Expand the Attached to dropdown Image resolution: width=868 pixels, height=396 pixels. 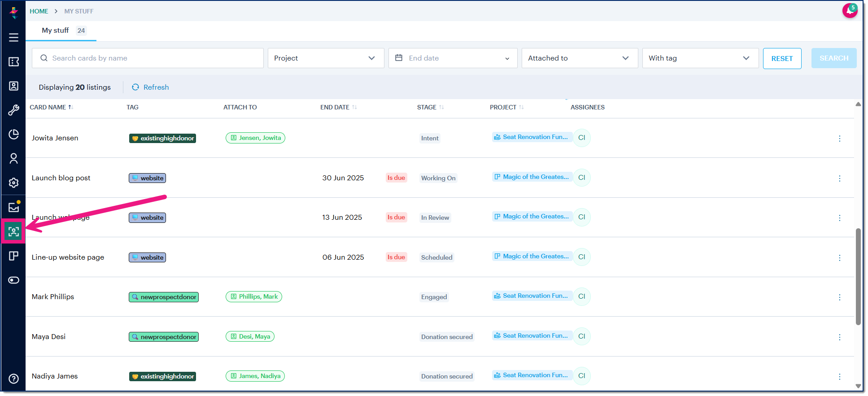click(x=580, y=58)
